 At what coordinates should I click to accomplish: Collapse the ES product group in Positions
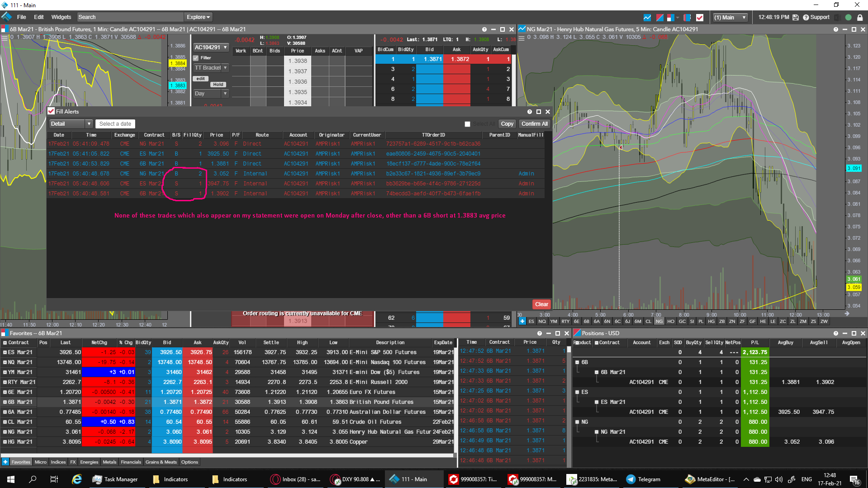pyautogui.click(x=577, y=392)
